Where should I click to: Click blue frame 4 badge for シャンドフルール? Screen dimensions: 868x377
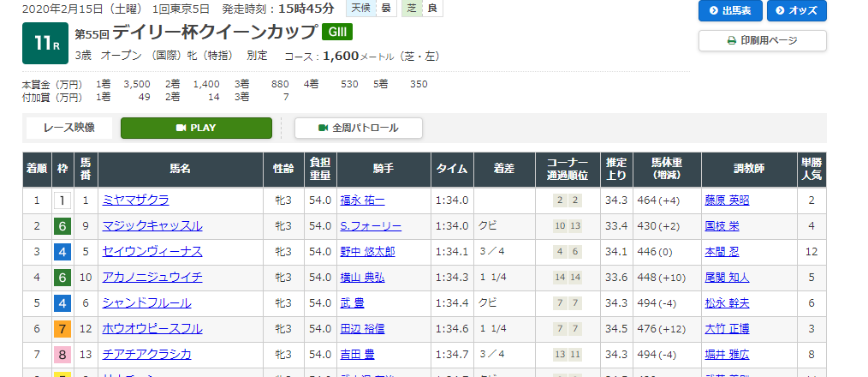[62, 303]
